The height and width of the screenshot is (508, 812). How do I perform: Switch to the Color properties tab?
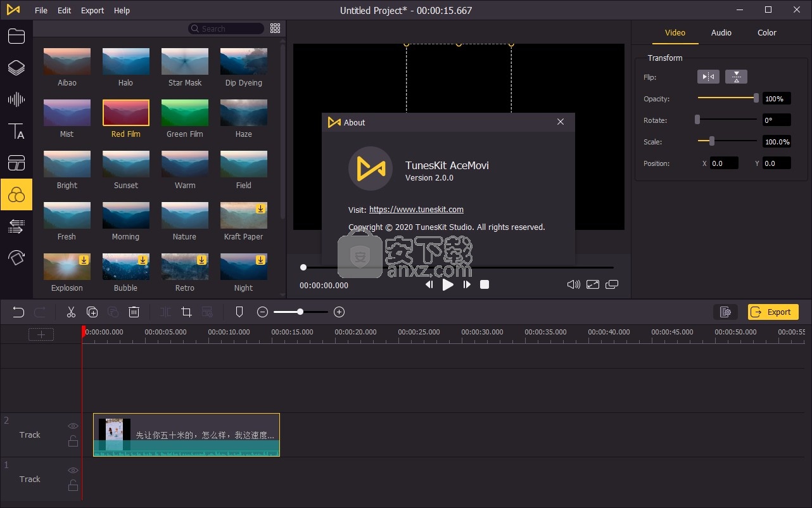767,32
